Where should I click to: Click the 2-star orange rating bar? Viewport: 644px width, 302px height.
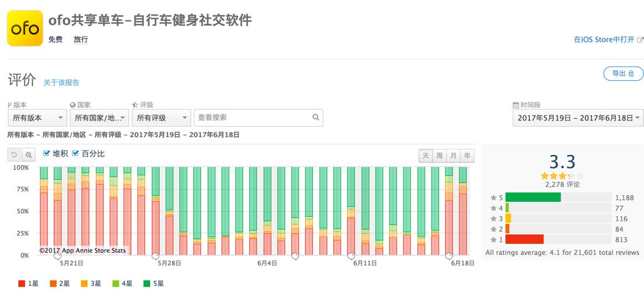click(x=507, y=228)
